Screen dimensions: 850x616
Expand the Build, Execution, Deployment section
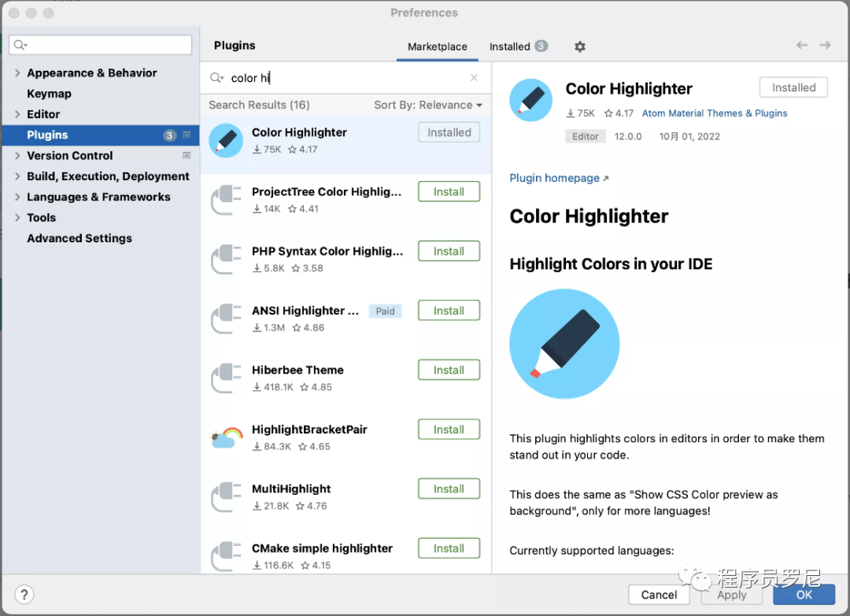click(x=17, y=176)
